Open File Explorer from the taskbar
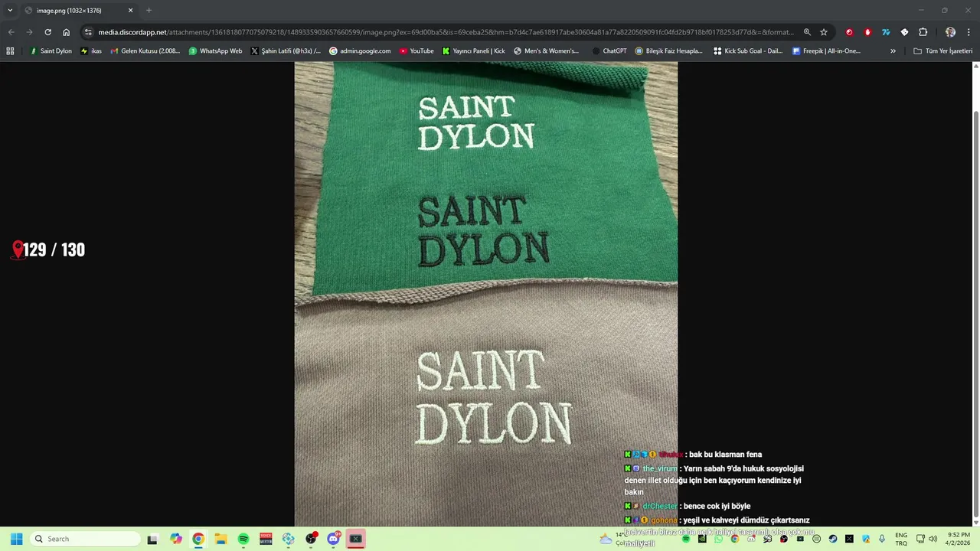Screen dimensions: 980x551 pos(220,539)
